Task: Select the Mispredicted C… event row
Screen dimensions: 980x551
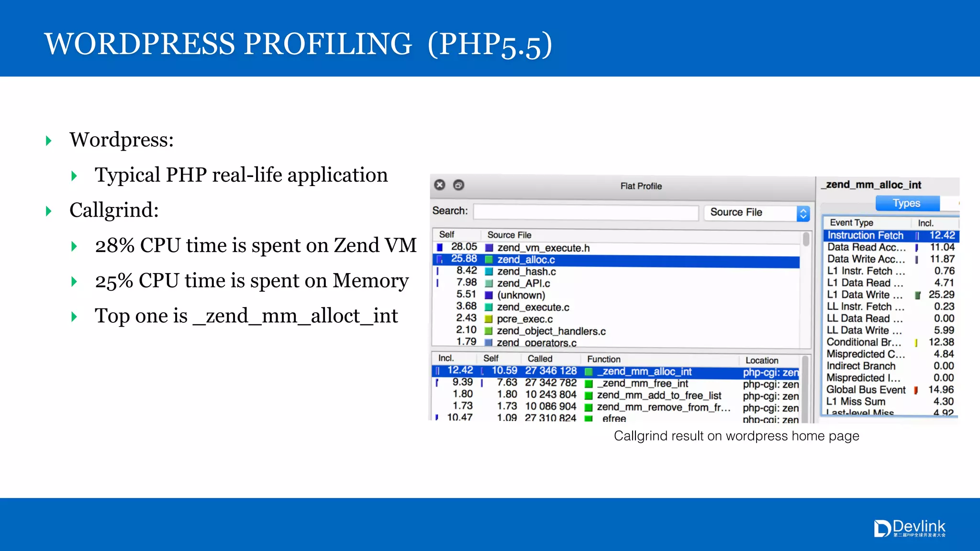Action: coord(891,354)
